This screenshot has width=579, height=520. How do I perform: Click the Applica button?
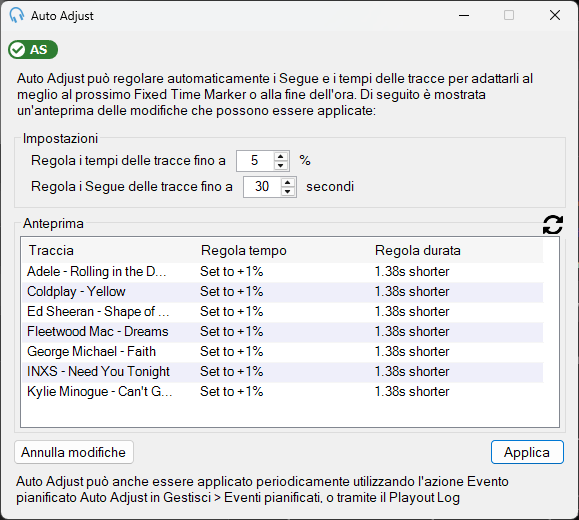click(x=527, y=452)
